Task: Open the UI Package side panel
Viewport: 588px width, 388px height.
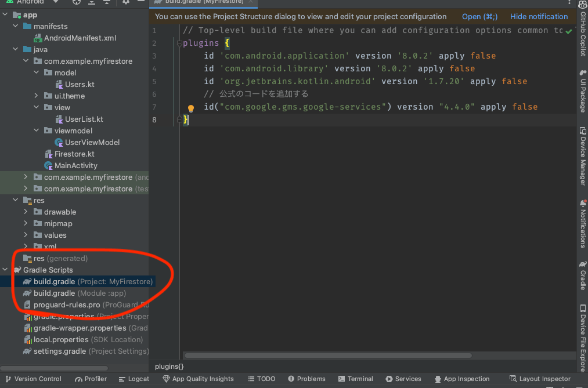Action: (583, 90)
